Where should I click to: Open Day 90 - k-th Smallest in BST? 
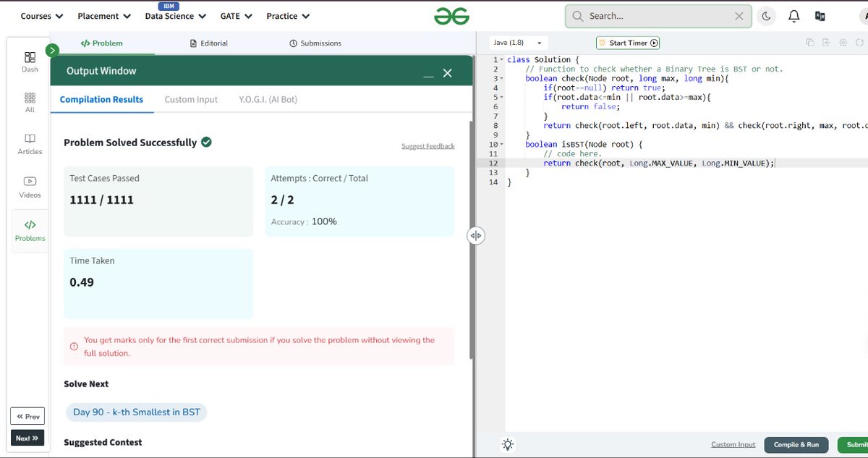(137, 412)
